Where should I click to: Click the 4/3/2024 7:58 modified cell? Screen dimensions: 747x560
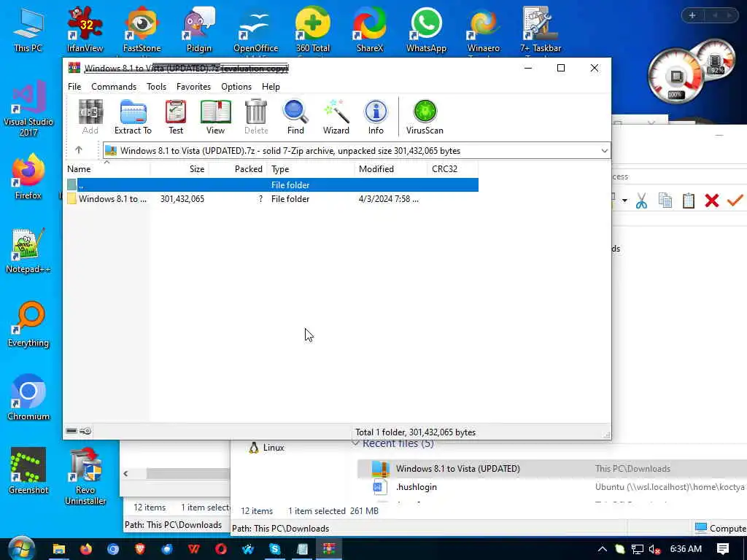click(x=389, y=199)
